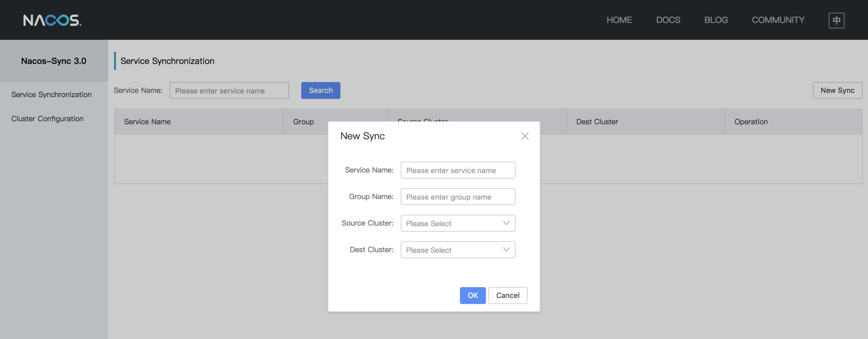Viewport: 868px width, 339px height.
Task: Expand the Dest Cluster dropdown arrow
Action: [x=506, y=250]
